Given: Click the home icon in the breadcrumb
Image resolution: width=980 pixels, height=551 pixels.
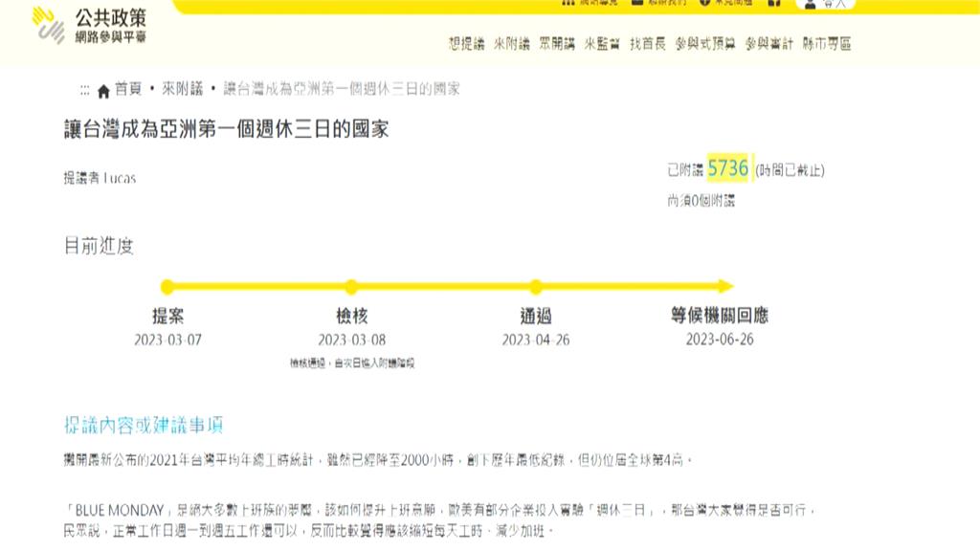Looking at the screenshot, I should (x=102, y=89).
